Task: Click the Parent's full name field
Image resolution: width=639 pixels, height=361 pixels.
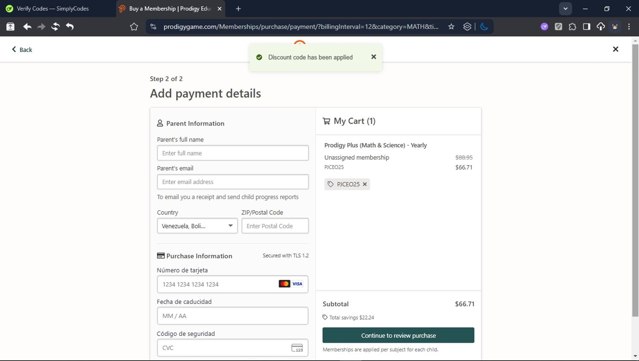Action: [233, 153]
